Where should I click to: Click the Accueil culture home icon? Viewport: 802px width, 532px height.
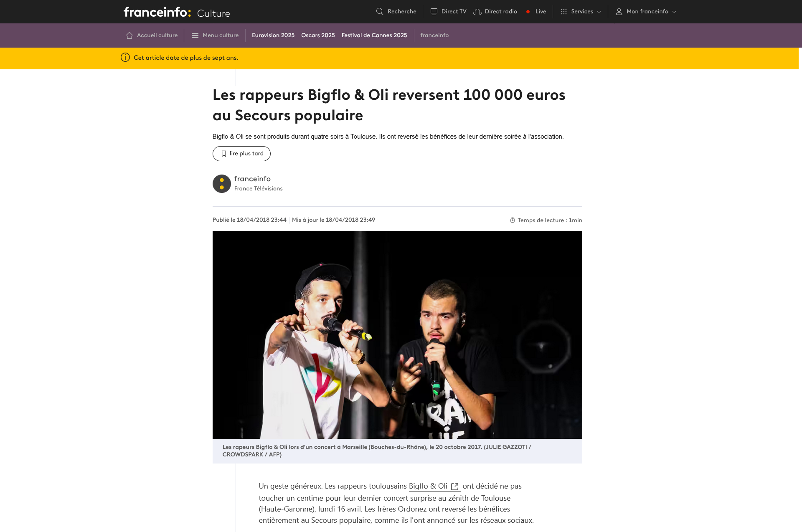pyautogui.click(x=129, y=35)
